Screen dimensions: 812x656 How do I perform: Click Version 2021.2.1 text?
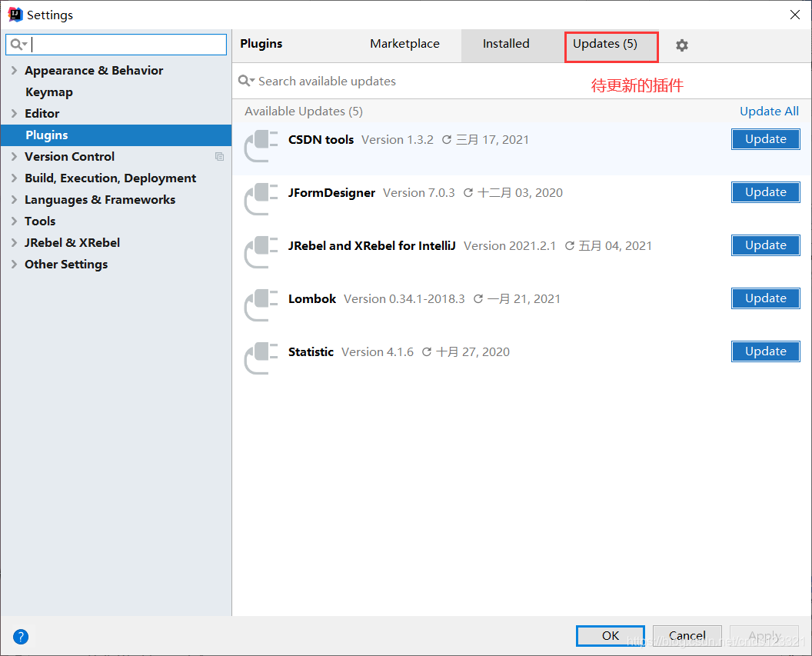pyautogui.click(x=509, y=246)
